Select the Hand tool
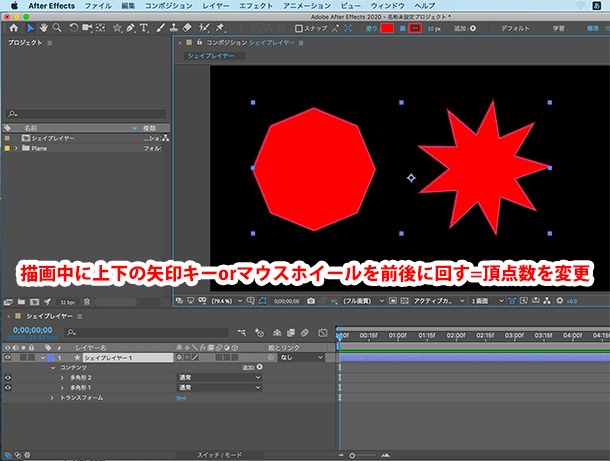This screenshot has height=461, width=610. click(43, 28)
